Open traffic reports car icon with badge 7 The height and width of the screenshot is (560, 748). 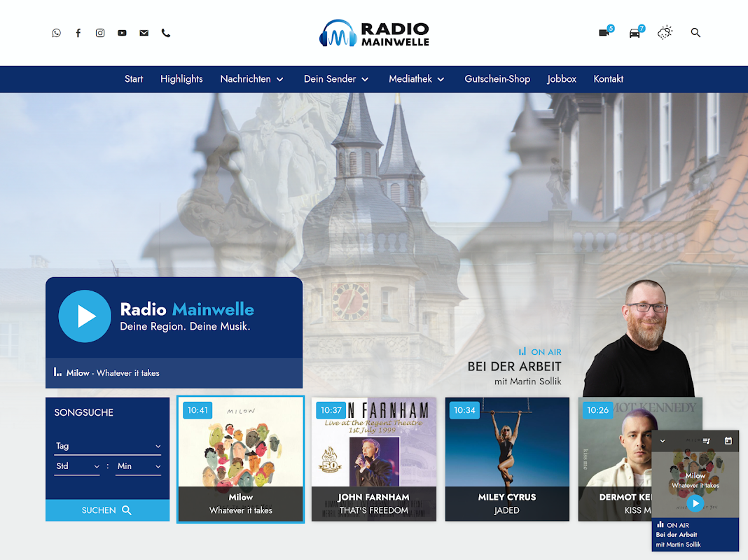[x=637, y=32]
